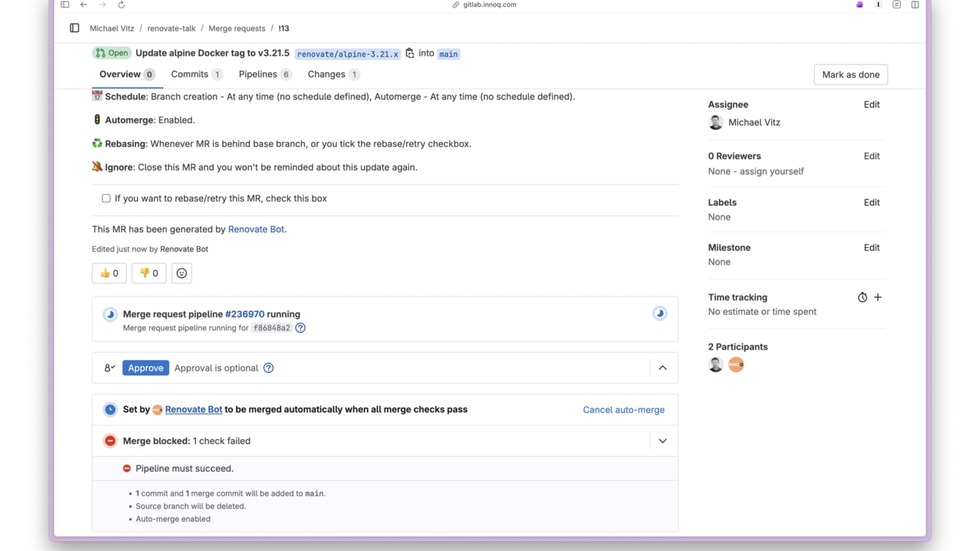The height and width of the screenshot is (551, 980).
Task: Open Renovate Bot link in auto-merge row
Action: (x=194, y=410)
